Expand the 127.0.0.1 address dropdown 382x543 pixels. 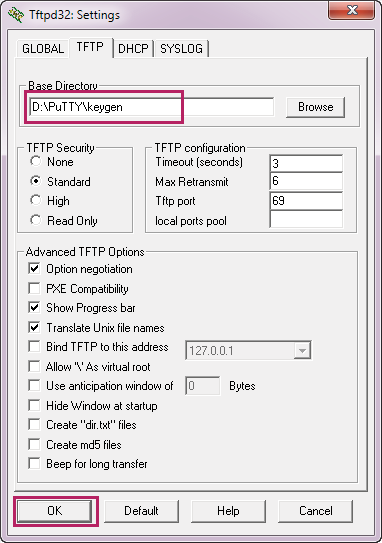pyautogui.click(x=302, y=351)
